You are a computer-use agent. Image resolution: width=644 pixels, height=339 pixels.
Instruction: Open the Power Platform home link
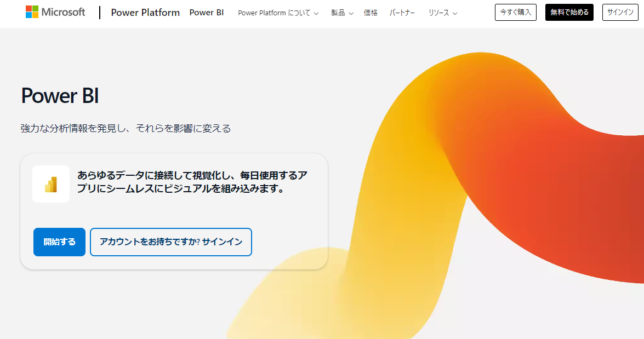[145, 13]
